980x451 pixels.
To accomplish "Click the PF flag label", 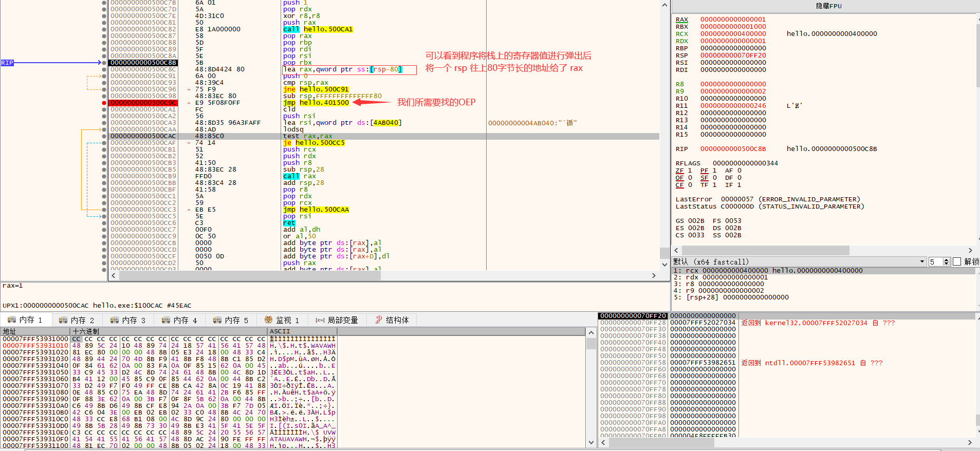I will point(704,171).
